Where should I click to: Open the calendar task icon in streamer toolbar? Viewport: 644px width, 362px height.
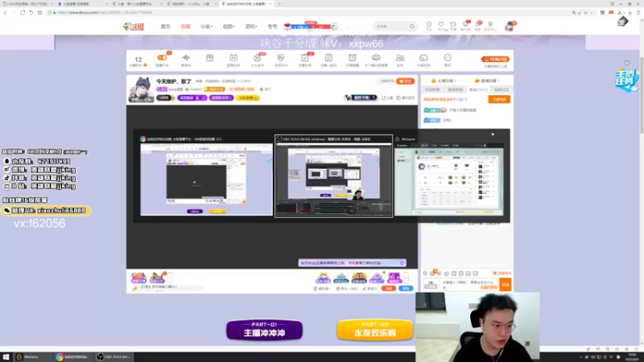click(233, 58)
